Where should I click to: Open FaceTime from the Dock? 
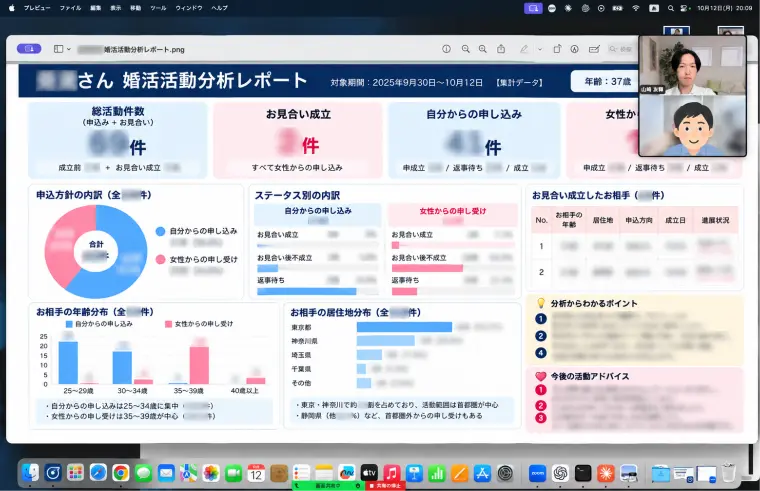coord(234,473)
